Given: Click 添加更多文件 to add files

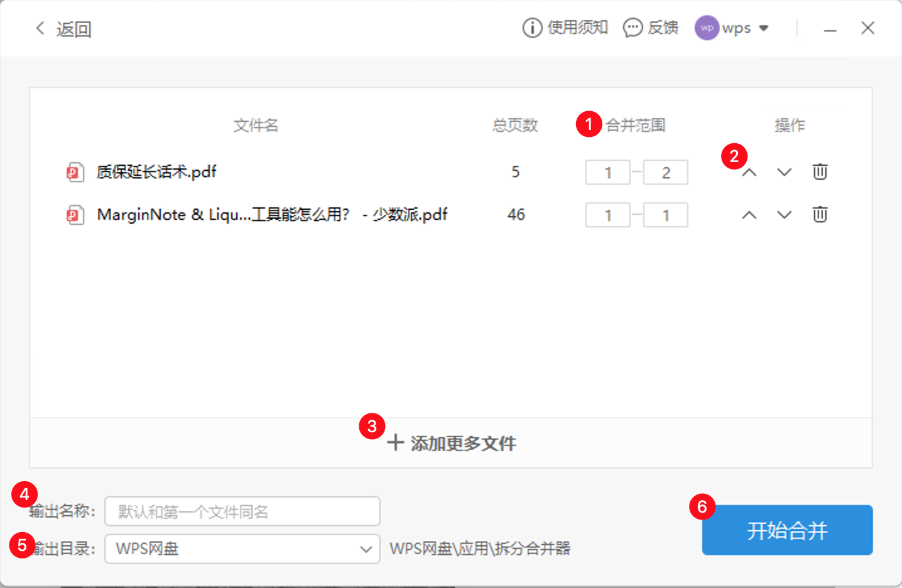Looking at the screenshot, I should [451, 443].
